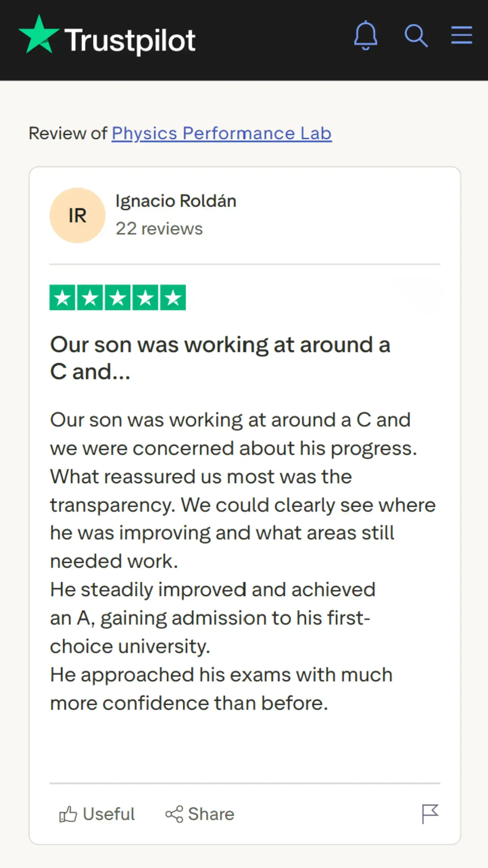Report this review with the flag icon
488x868 pixels.
430,814
